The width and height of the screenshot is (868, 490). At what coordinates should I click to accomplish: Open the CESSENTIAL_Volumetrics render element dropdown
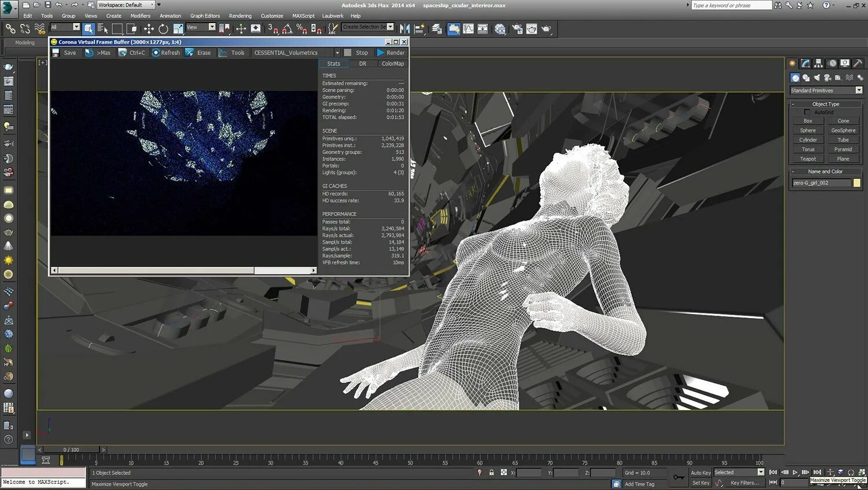pyautogui.click(x=337, y=53)
